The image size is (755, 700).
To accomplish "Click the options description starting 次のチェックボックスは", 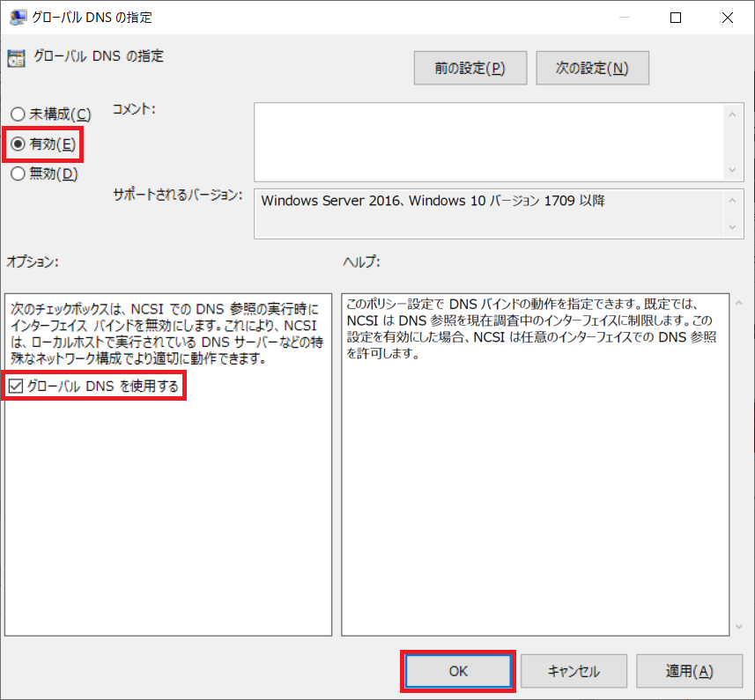I will (167, 334).
